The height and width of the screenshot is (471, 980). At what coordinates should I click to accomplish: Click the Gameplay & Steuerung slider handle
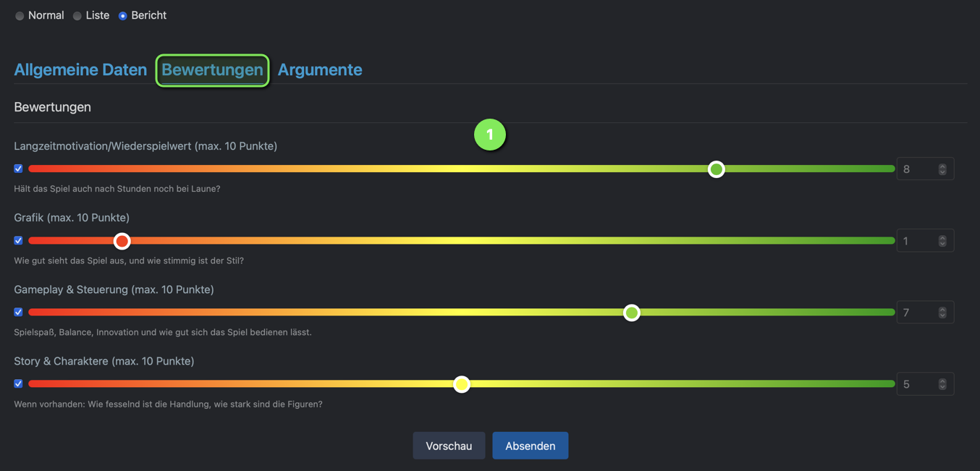pyautogui.click(x=632, y=313)
